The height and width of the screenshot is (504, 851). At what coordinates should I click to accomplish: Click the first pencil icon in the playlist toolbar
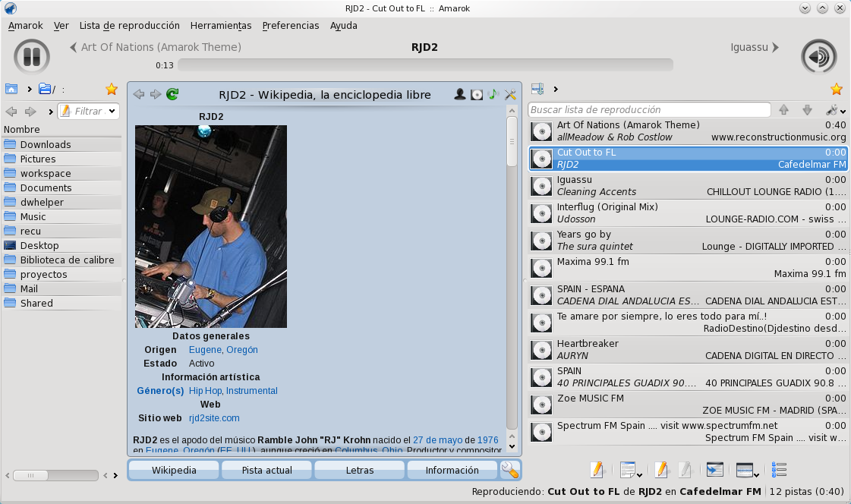click(597, 470)
